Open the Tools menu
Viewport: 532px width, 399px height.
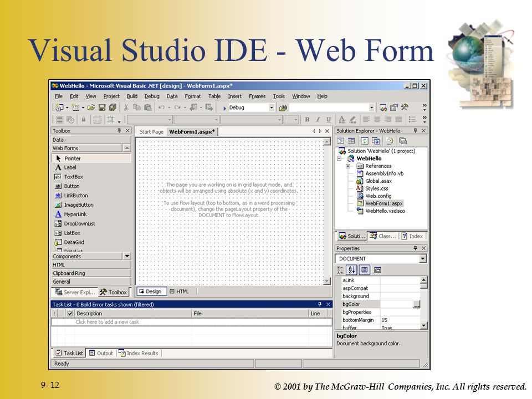[279, 96]
